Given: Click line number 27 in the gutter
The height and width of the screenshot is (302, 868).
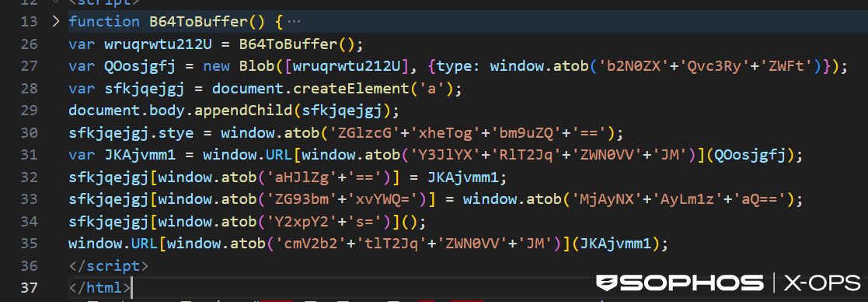Looking at the screenshot, I should [28, 66].
